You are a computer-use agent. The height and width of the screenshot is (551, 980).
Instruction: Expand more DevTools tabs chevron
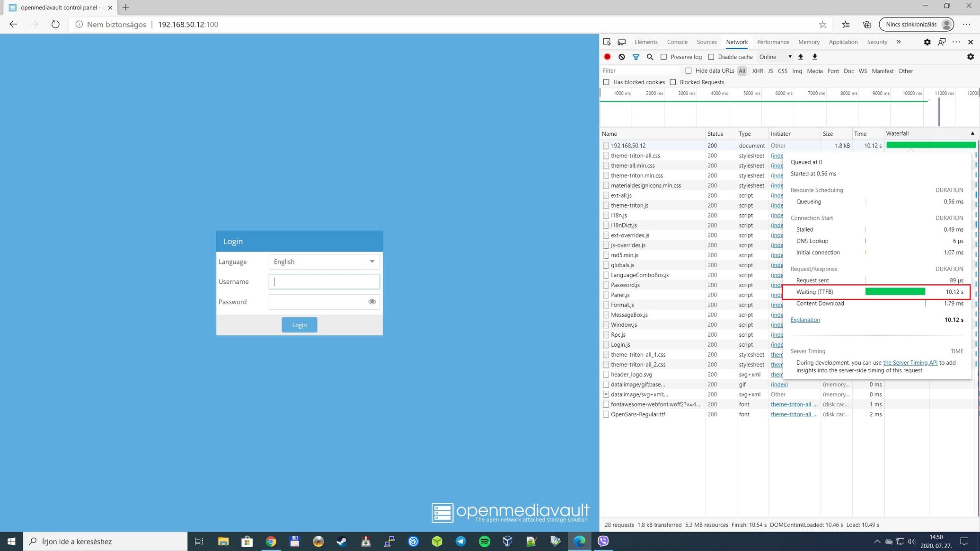click(x=898, y=42)
